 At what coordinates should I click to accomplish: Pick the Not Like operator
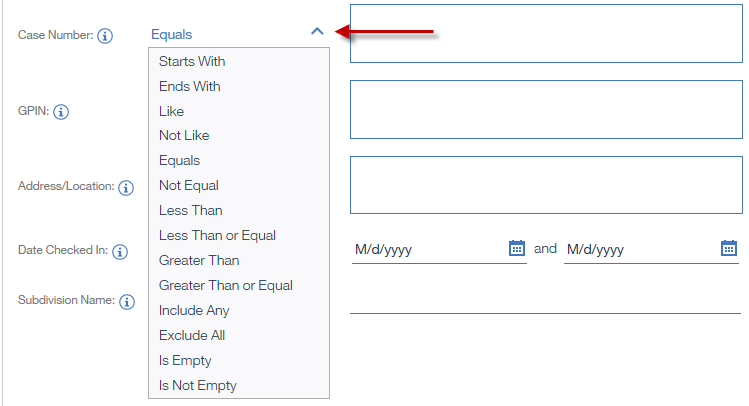(x=184, y=136)
